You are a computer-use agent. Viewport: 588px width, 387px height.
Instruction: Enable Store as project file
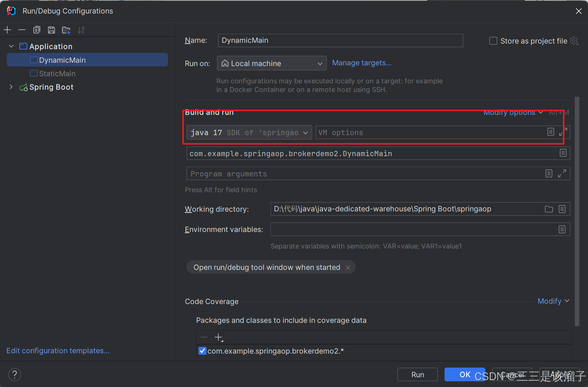tap(493, 41)
